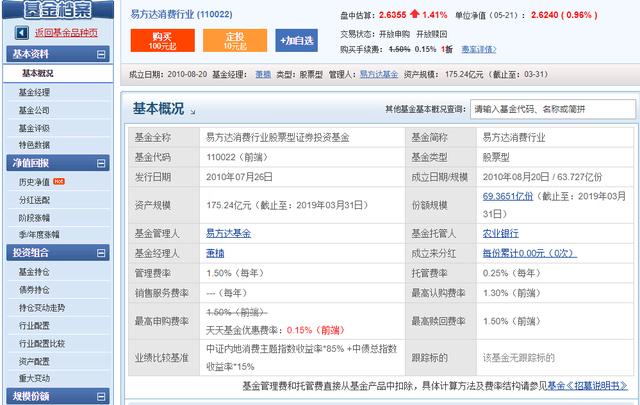This screenshot has height=405, width=640.
Task: Click the estimated value 2.6355
Action: click(393, 15)
